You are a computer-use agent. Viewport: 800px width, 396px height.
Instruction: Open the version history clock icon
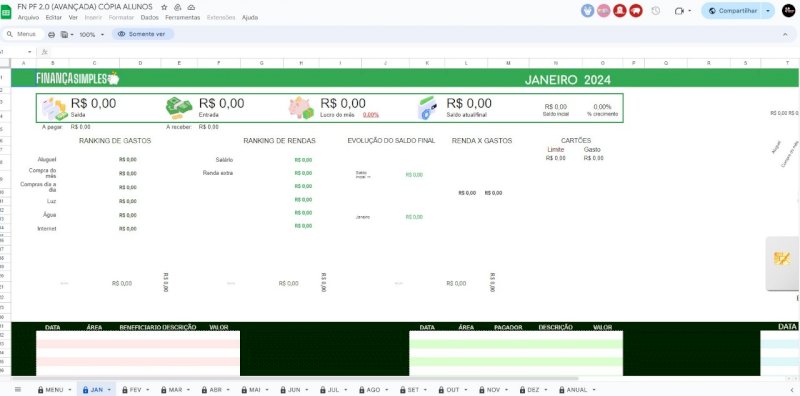(656, 11)
